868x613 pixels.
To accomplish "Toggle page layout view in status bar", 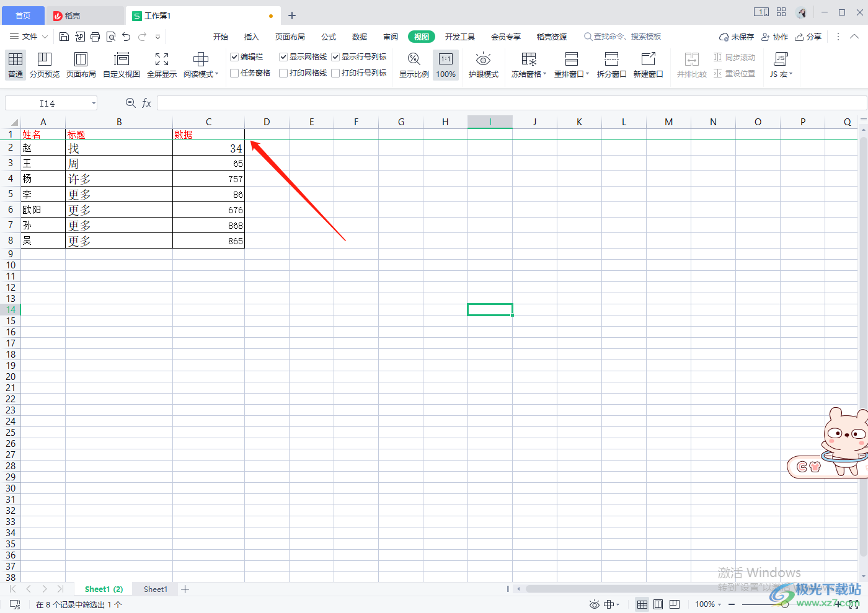I will 658,604.
